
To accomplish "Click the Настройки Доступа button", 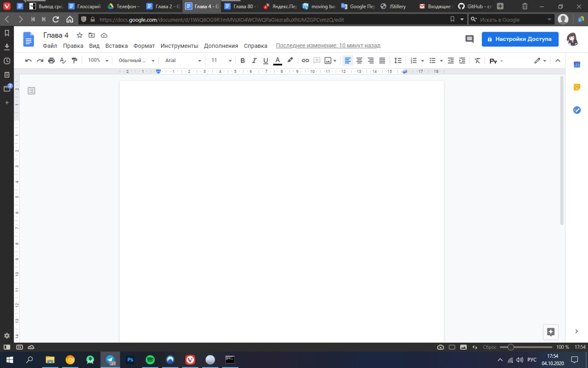I will tap(520, 39).
